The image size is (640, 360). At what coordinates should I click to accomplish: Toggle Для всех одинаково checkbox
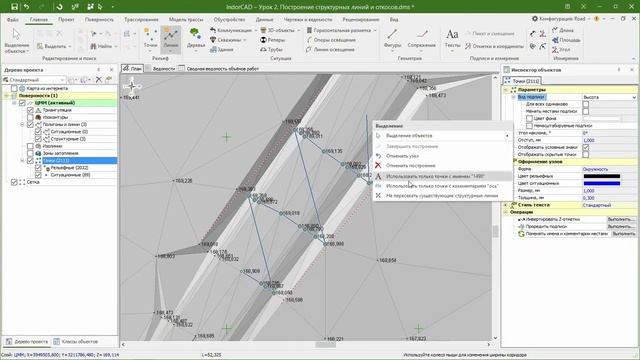586,104
